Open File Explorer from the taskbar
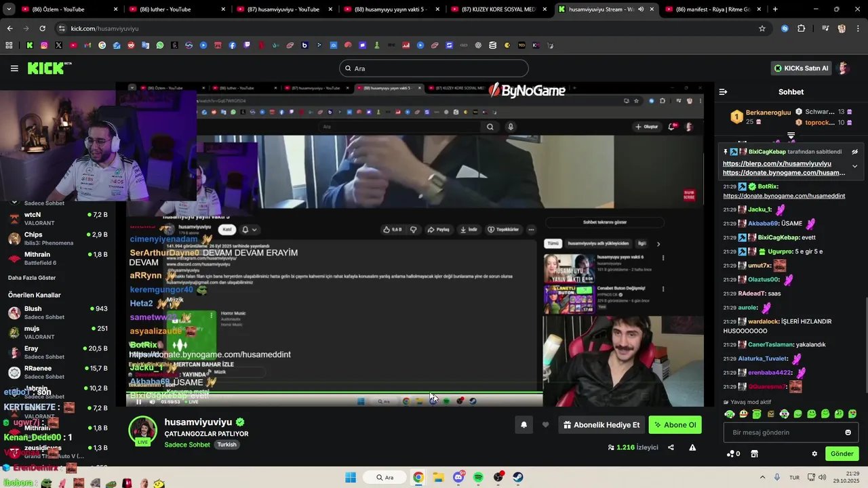 pos(438,477)
